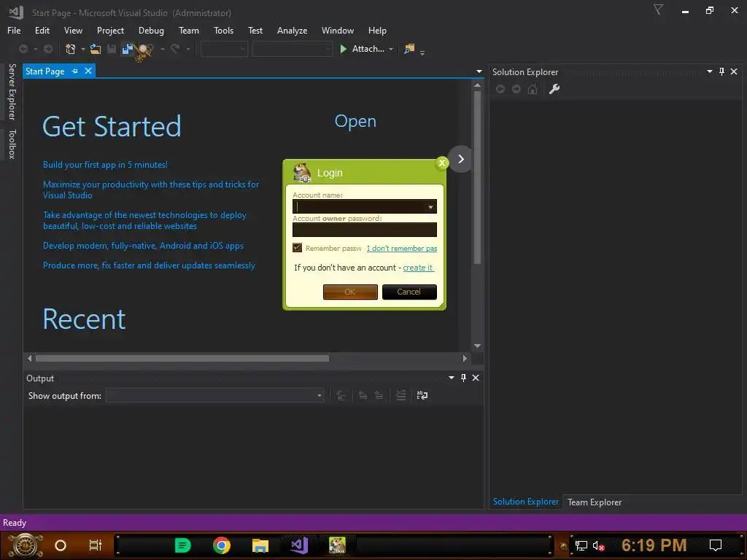Click the Find in Files toolbar icon
The height and width of the screenshot is (560, 747).
coord(409,49)
